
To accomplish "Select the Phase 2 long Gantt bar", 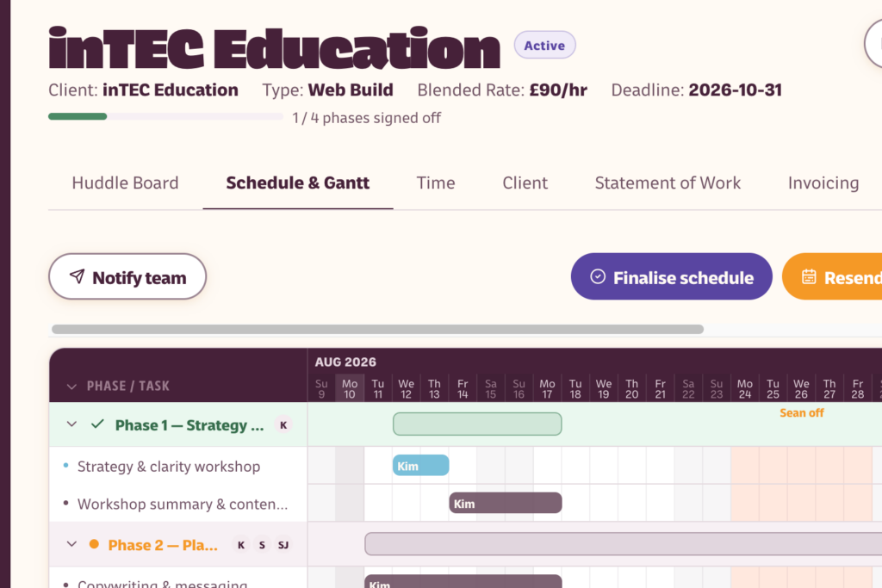I will point(624,544).
